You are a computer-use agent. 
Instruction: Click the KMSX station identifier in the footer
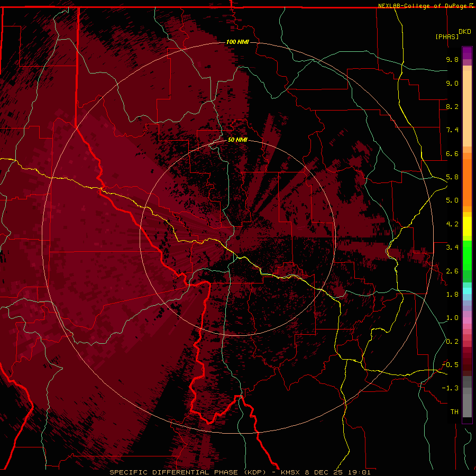coord(291,472)
